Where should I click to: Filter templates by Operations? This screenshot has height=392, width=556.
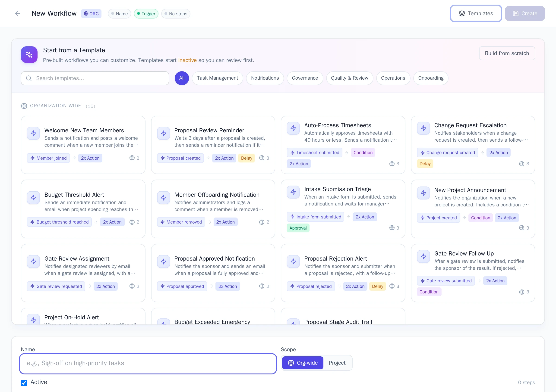pyautogui.click(x=393, y=78)
